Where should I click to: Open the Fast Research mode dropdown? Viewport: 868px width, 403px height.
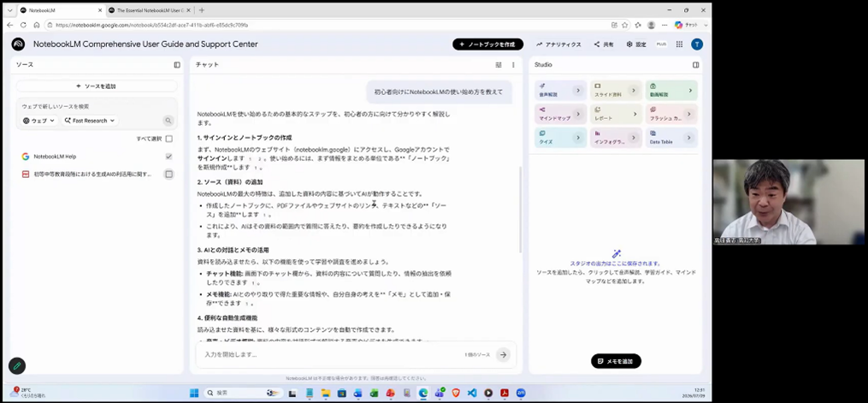click(x=90, y=121)
